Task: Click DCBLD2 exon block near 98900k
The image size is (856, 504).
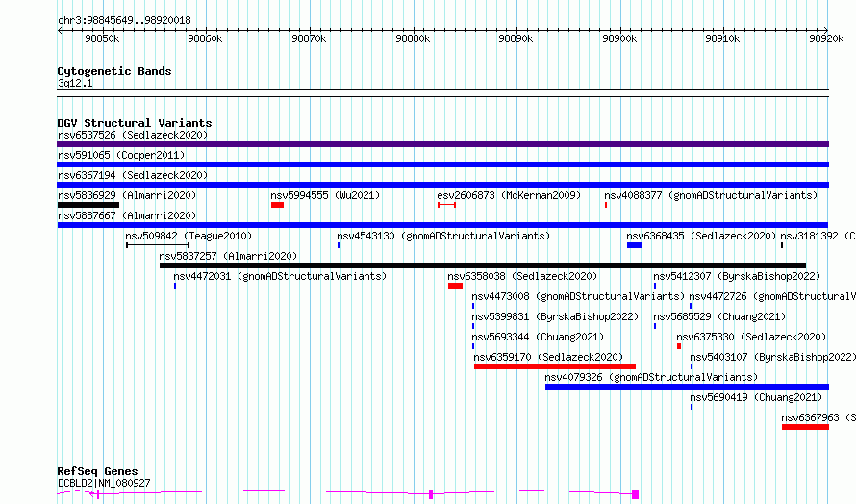Action: [635, 494]
